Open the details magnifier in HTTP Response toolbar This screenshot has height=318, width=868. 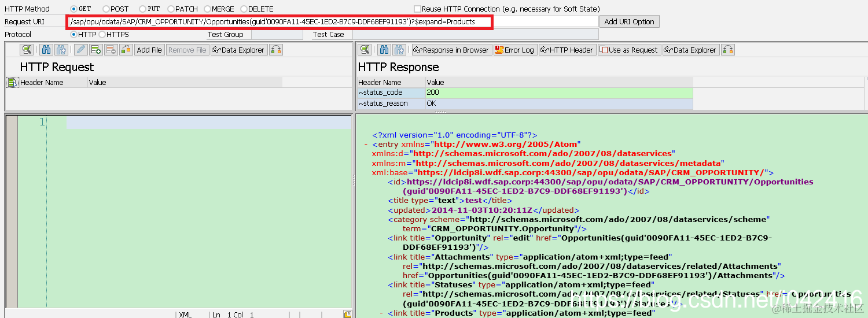364,50
